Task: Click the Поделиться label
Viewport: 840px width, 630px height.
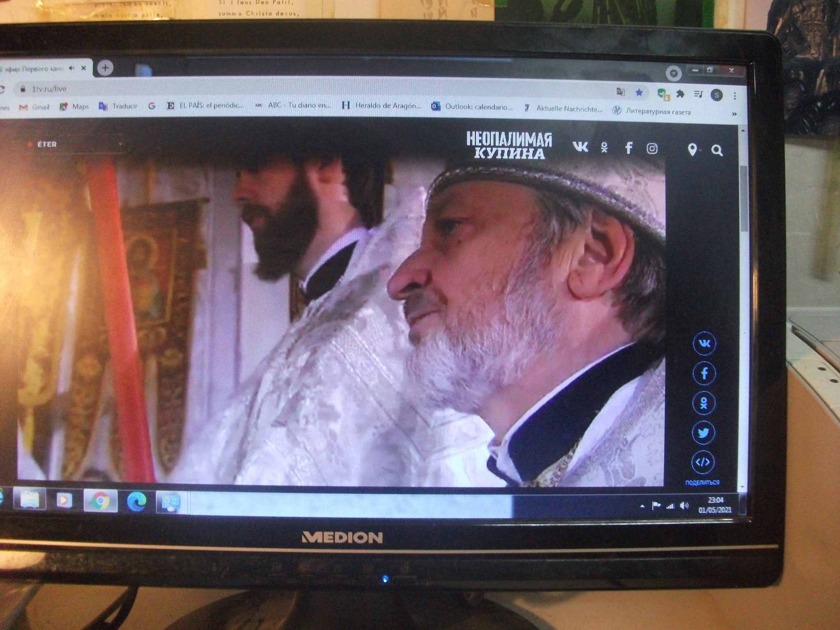Action: pos(702,482)
